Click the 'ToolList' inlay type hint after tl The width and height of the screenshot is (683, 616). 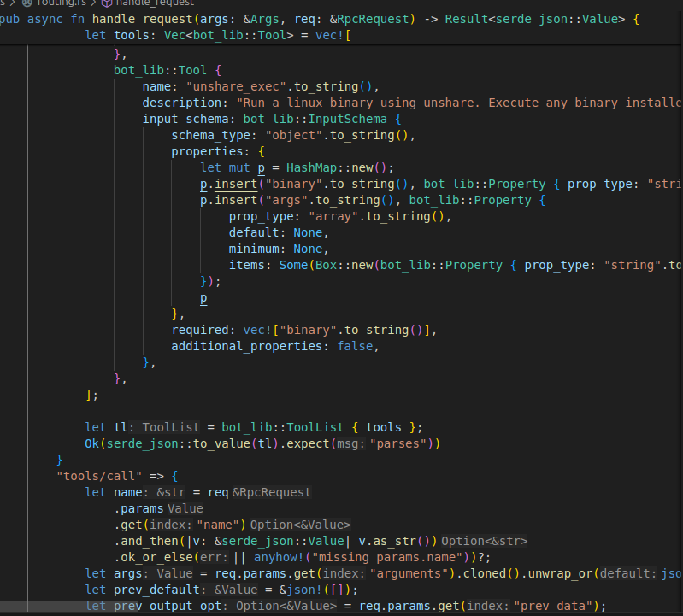click(171, 427)
